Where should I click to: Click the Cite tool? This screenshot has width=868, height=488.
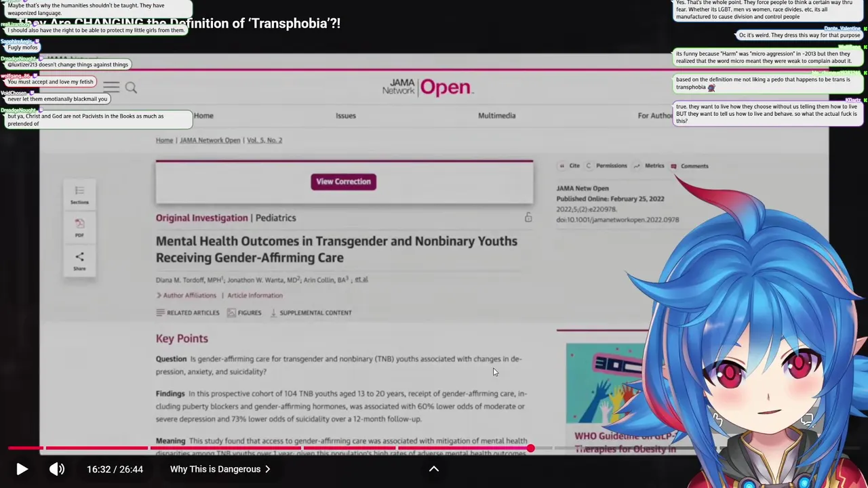(x=570, y=166)
